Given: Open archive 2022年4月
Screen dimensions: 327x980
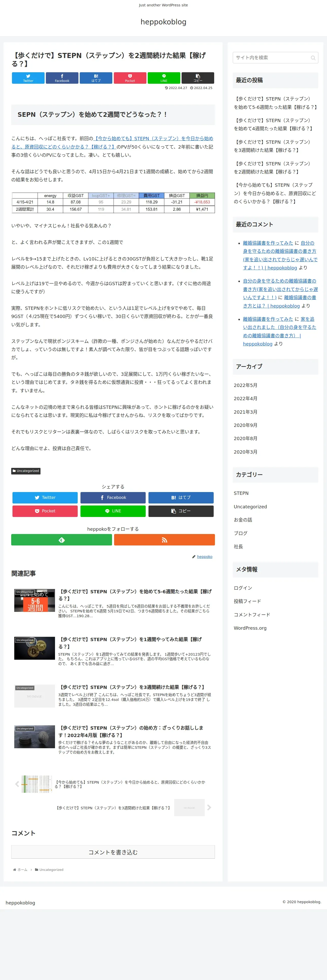Looking at the screenshot, I should [x=246, y=399].
